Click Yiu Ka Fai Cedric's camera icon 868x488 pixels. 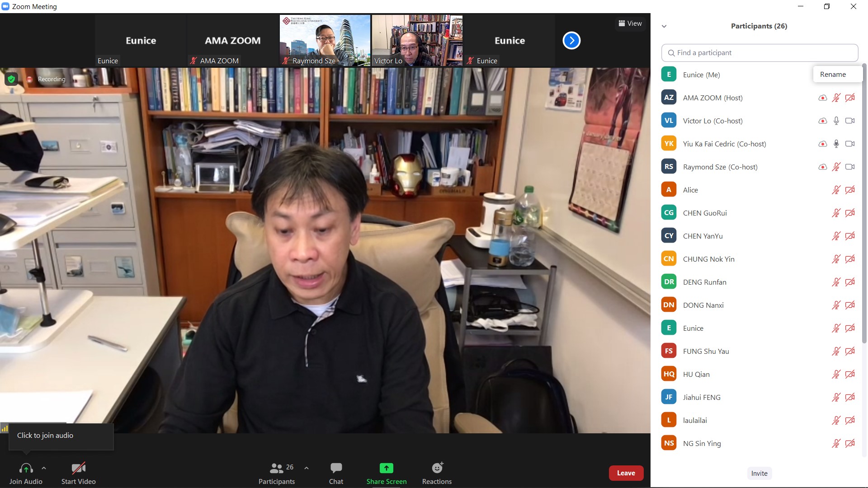click(850, 144)
